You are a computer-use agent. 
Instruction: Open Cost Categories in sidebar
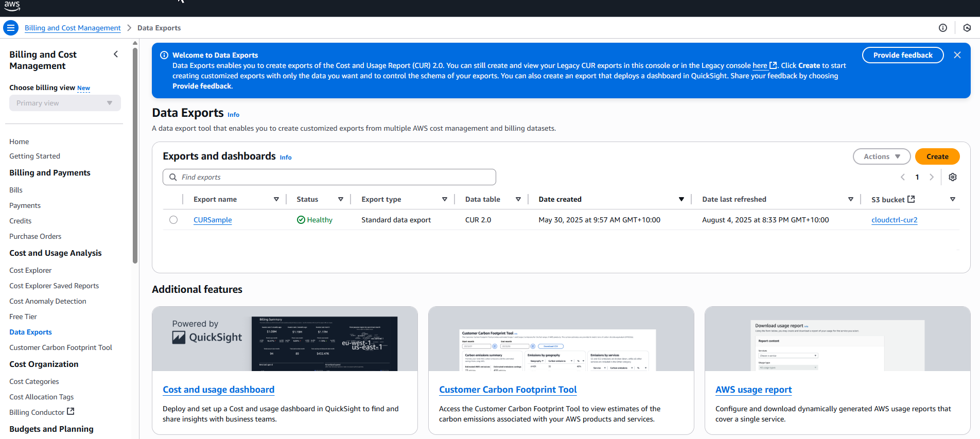[34, 381]
